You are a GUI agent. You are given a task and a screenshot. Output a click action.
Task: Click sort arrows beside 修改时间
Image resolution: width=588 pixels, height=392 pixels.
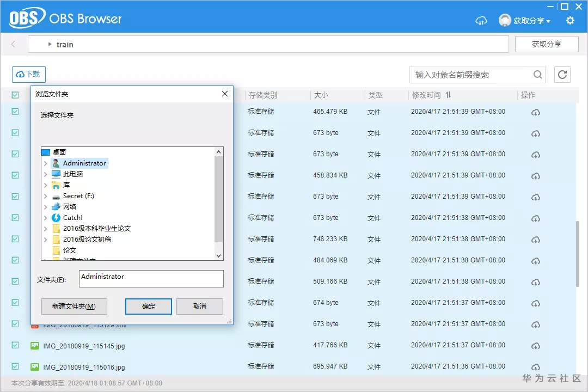tap(448, 95)
